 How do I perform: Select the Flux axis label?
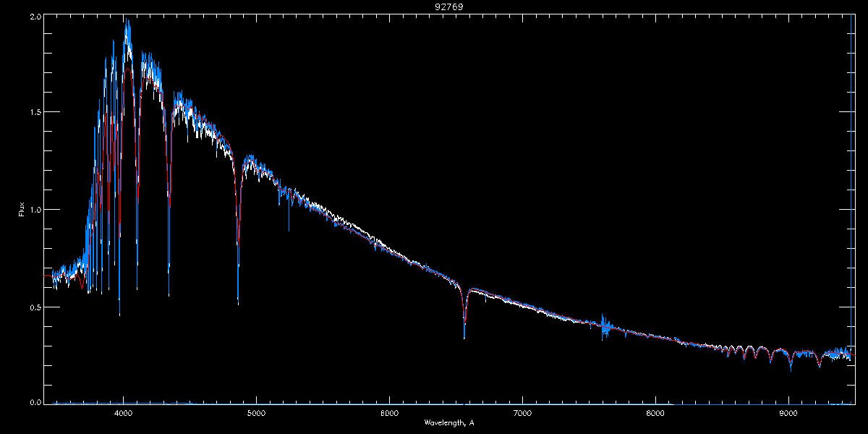(22, 210)
